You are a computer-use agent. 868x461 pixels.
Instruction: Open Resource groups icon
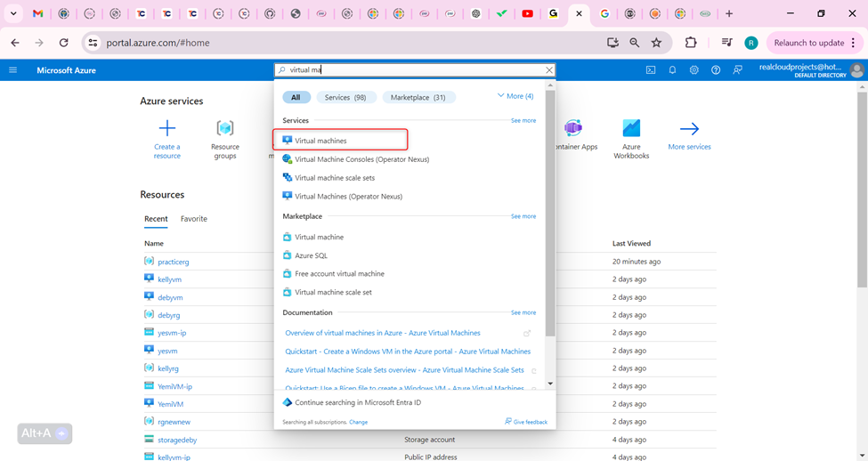224,128
